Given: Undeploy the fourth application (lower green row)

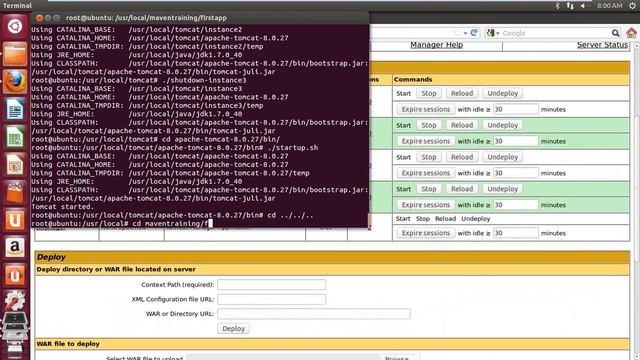Looking at the screenshot, I should (x=502, y=189).
